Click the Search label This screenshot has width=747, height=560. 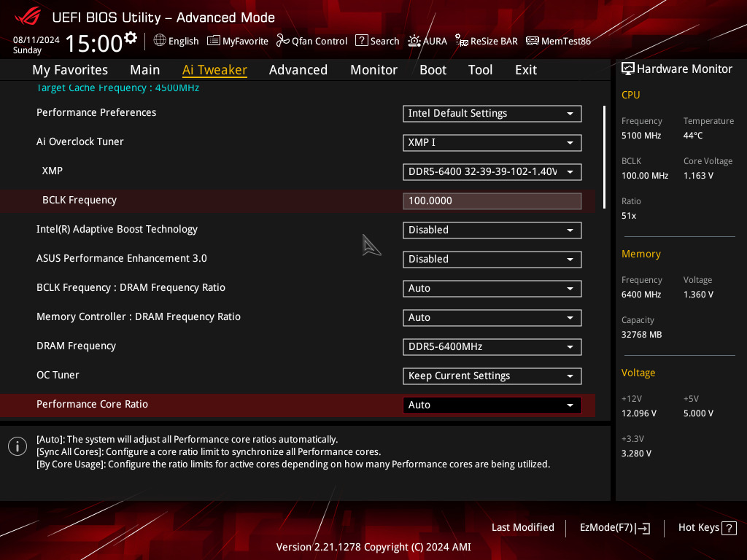(x=384, y=41)
